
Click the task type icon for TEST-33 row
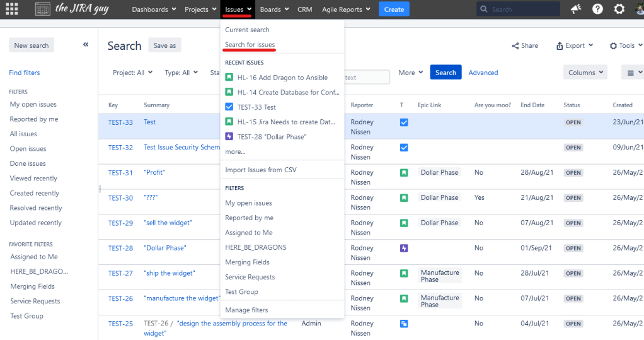(404, 122)
